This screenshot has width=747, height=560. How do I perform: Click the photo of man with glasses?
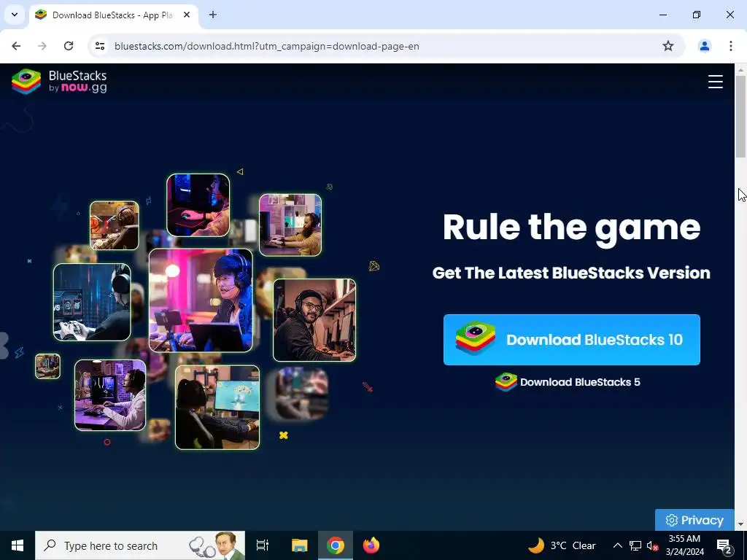(314, 320)
